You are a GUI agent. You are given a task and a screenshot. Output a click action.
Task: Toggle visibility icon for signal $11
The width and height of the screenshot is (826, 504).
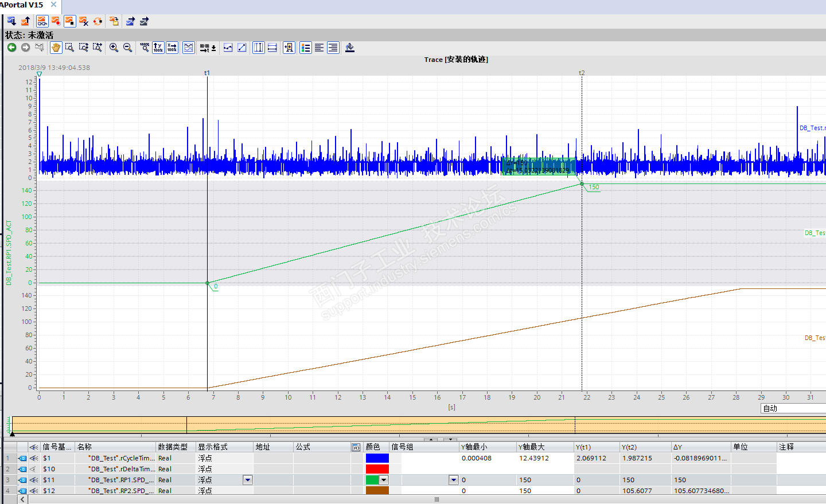click(x=34, y=480)
